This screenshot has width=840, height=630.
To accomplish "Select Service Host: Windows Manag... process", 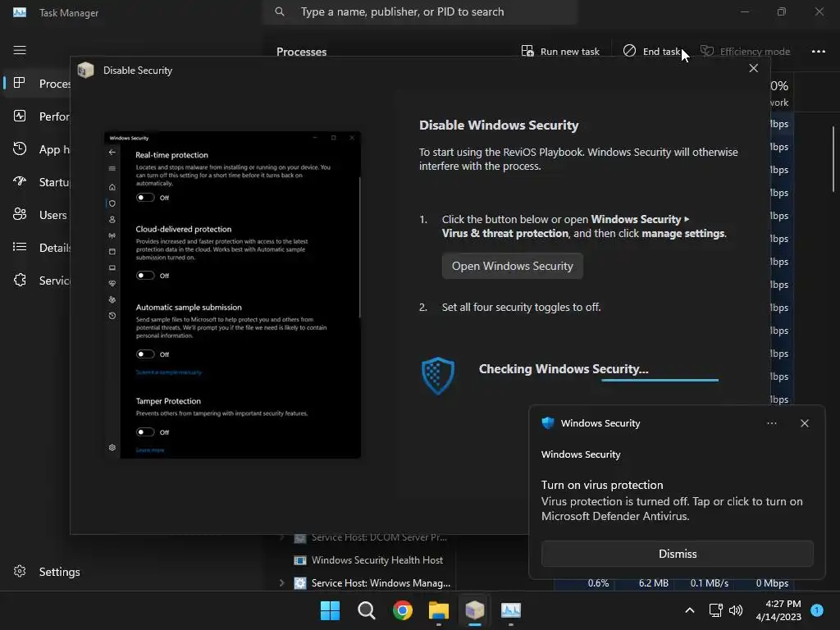I will tap(381, 583).
